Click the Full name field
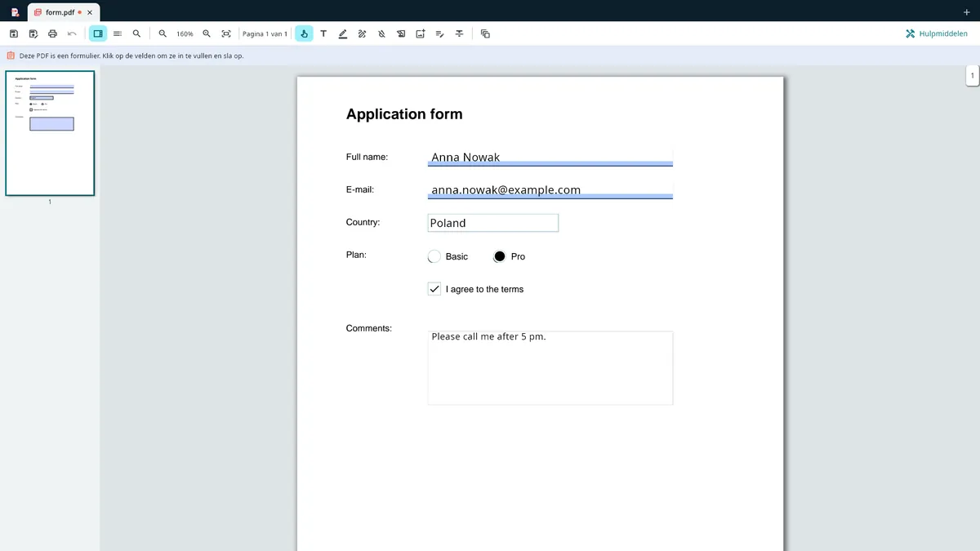980x551 pixels. pyautogui.click(x=550, y=157)
